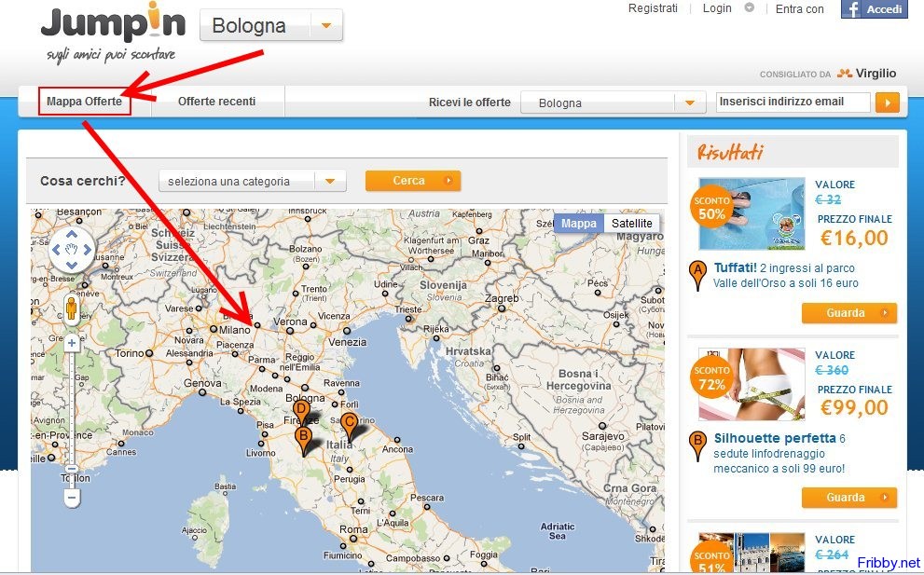Click the orange Cerca button

click(x=412, y=181)
